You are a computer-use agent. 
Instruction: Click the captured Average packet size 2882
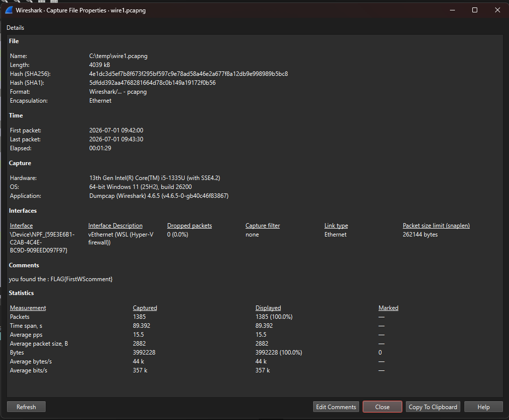click(139, 344)
